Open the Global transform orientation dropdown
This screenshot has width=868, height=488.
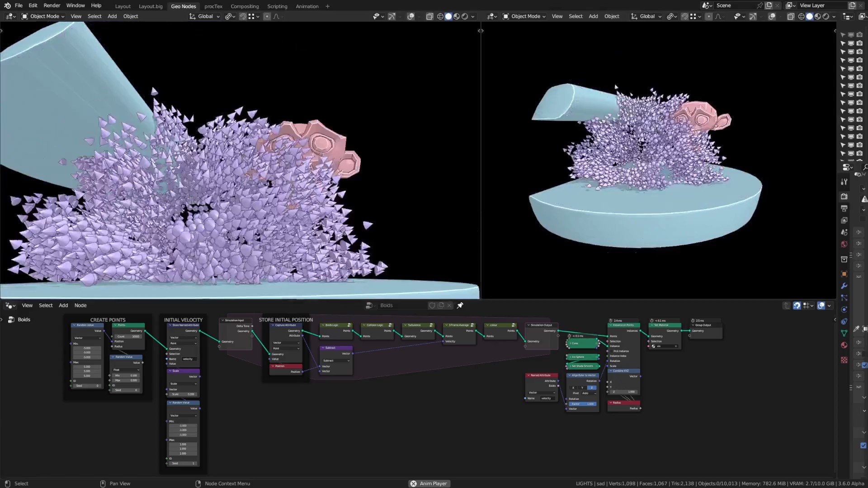click(x=205, y=16)
